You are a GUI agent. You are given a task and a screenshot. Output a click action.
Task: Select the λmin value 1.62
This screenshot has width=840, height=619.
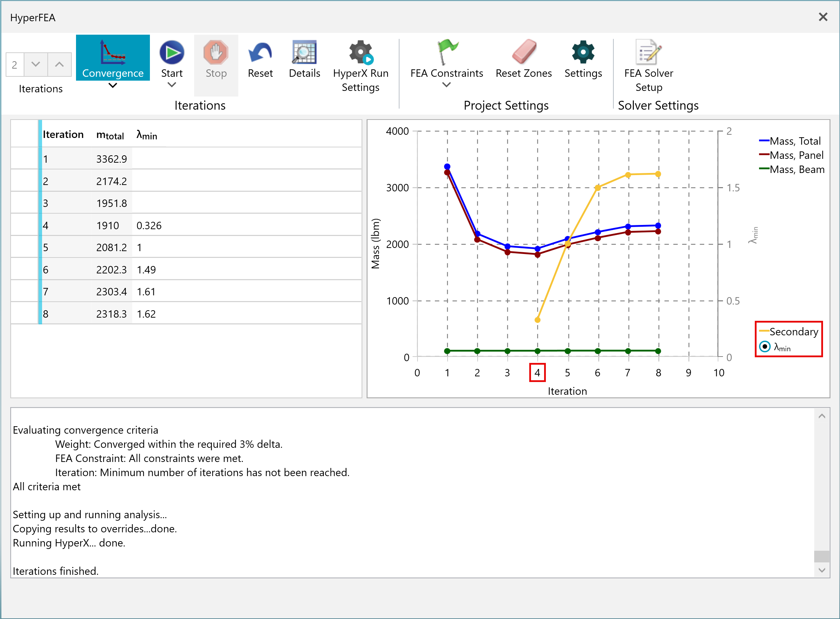(146, 314)
